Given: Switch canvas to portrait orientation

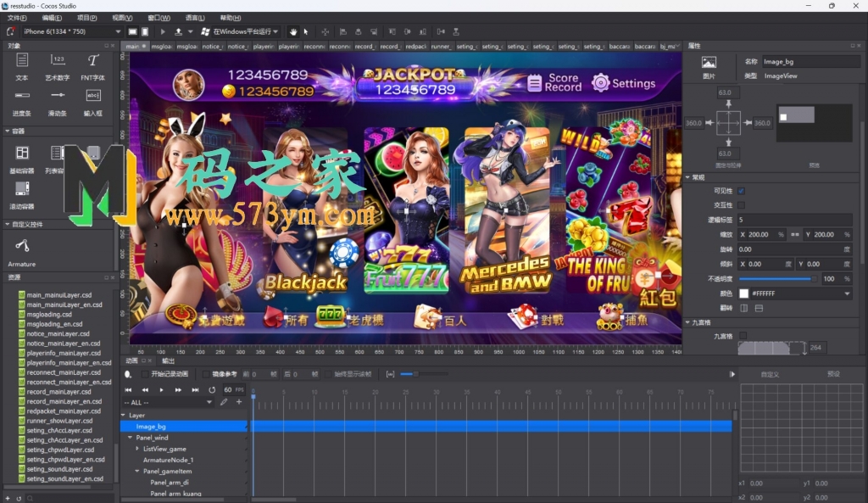Looking at the screenshot, I should [145, 31].
